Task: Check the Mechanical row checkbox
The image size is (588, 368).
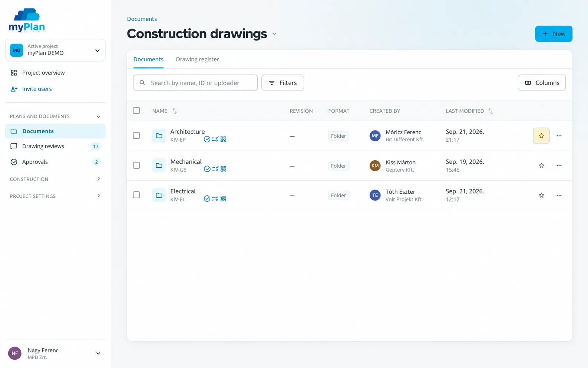Action: (x=136, y=165)
